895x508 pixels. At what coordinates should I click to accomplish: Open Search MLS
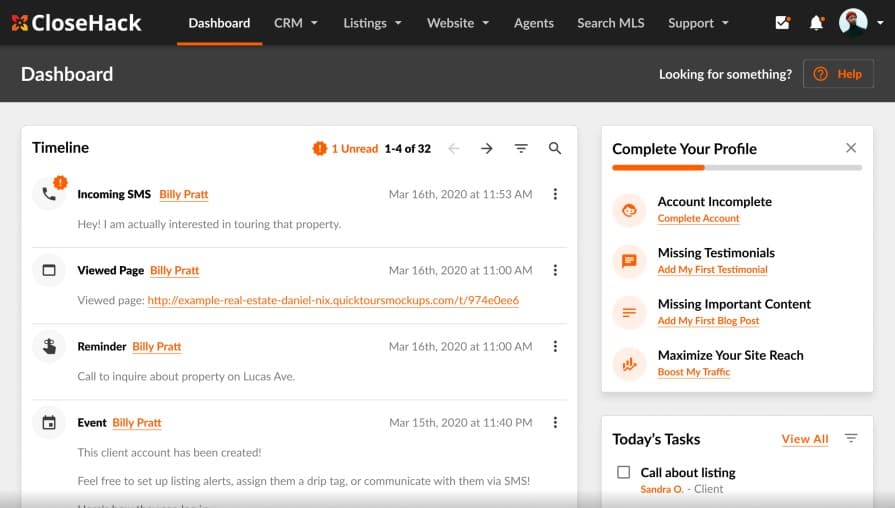click(x=611, y=23)
